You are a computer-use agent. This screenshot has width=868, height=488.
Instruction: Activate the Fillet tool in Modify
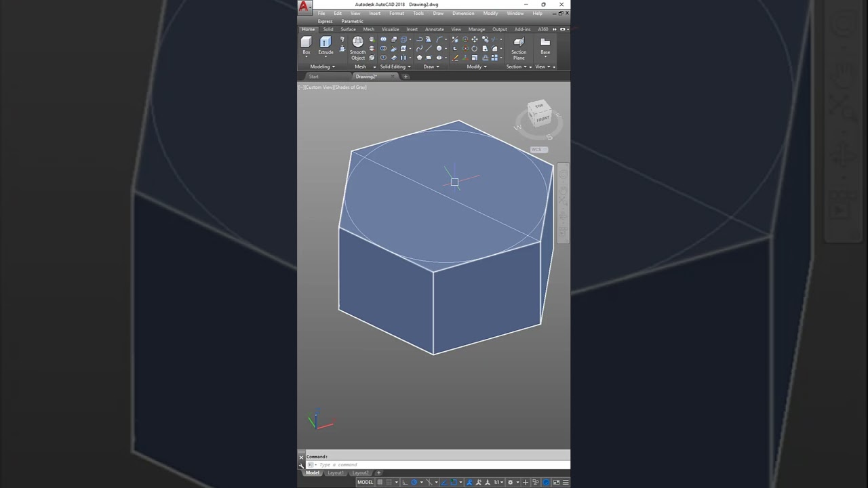494,48
